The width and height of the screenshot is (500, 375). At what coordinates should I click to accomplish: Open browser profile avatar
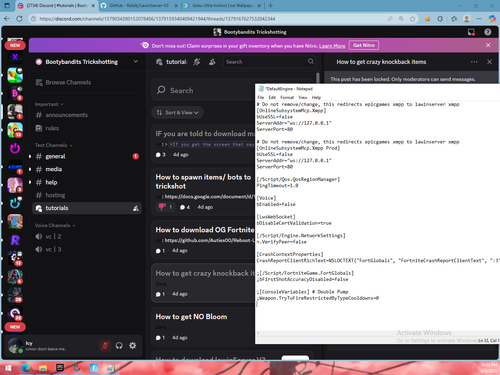[x=467, y=19]
